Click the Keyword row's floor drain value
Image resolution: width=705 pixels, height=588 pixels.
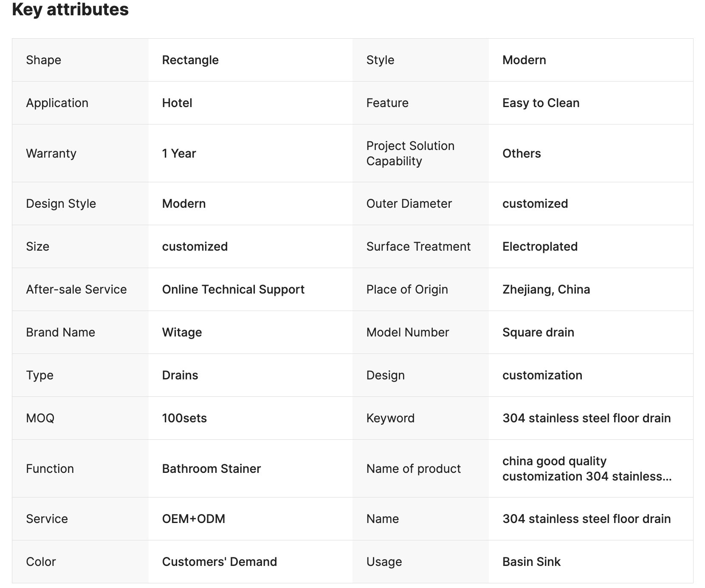(x=587, y=418)
